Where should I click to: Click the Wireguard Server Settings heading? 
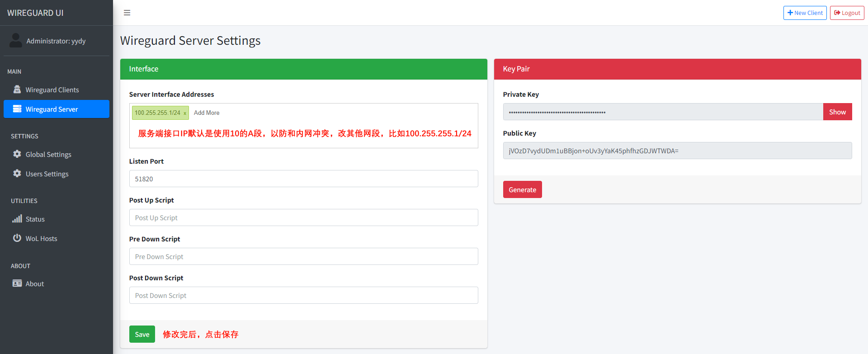point(190,41)
